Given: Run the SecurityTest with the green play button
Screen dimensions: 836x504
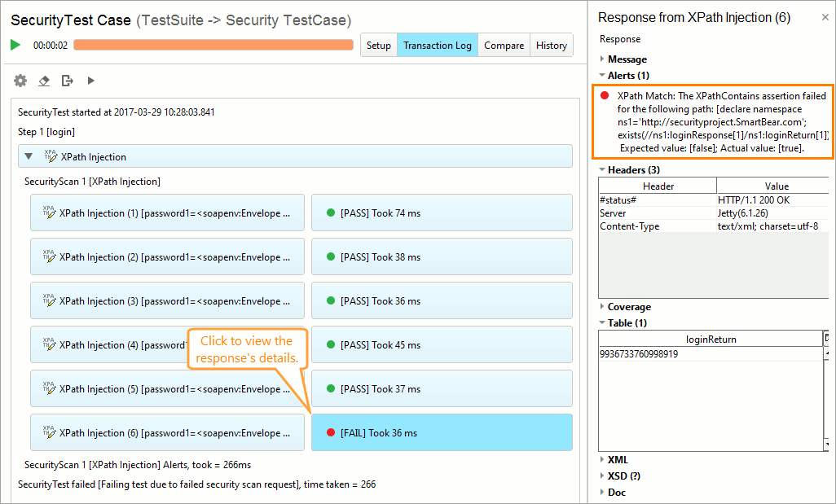Looking at the screenshot, I should [x=15, y=45].
